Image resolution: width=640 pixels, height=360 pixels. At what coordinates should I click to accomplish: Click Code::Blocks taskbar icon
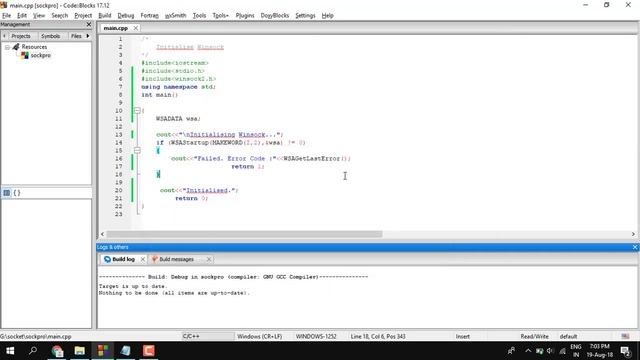[103, 351]
